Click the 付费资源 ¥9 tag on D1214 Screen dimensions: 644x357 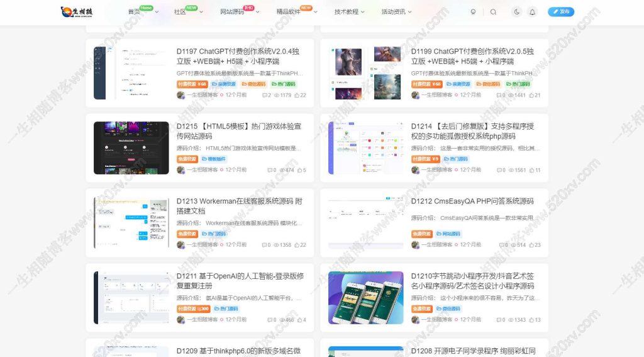(426, 159)
